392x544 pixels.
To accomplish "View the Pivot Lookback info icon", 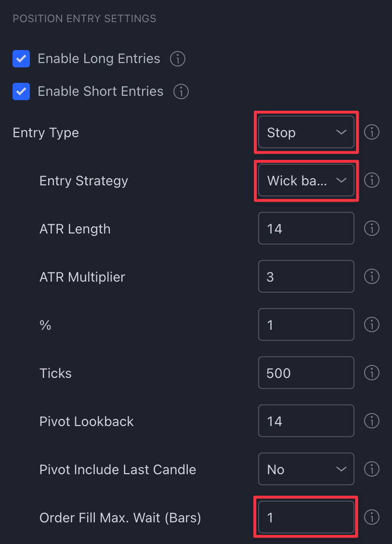I will click(x=371, y=421).
